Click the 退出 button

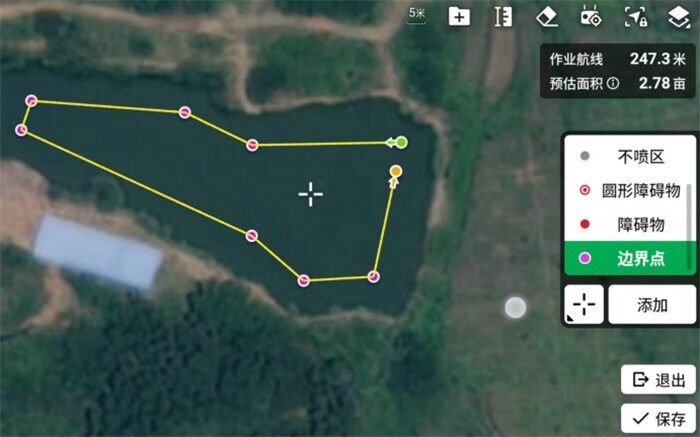658,380
